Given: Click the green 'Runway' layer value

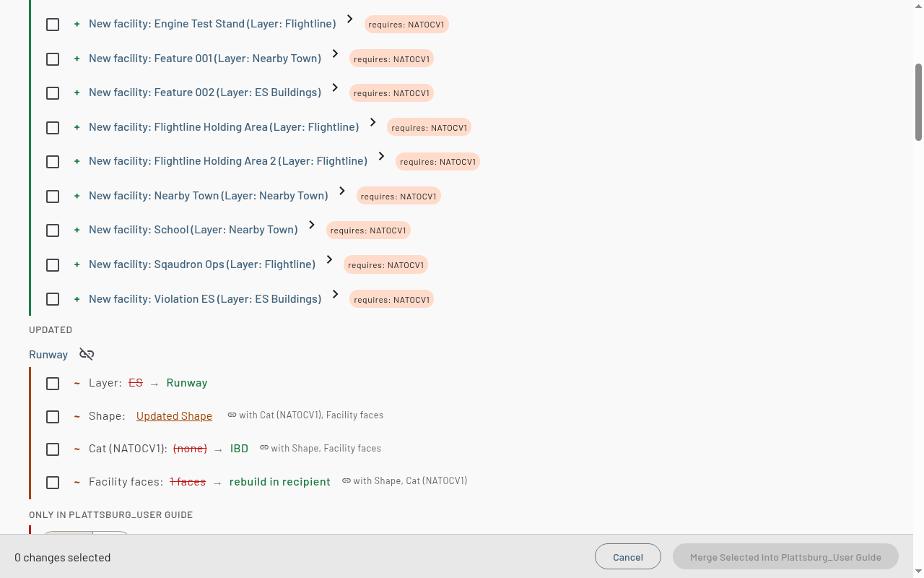Looking at the screenshot, I should click(187, 383).
